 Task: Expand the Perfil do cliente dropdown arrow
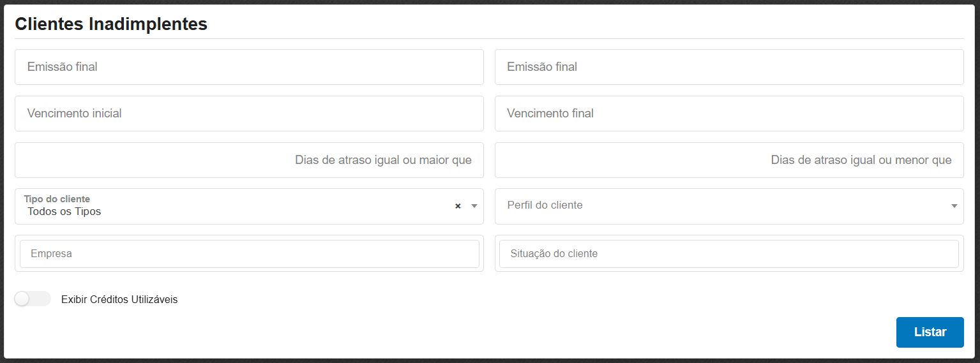coord(954,206)
